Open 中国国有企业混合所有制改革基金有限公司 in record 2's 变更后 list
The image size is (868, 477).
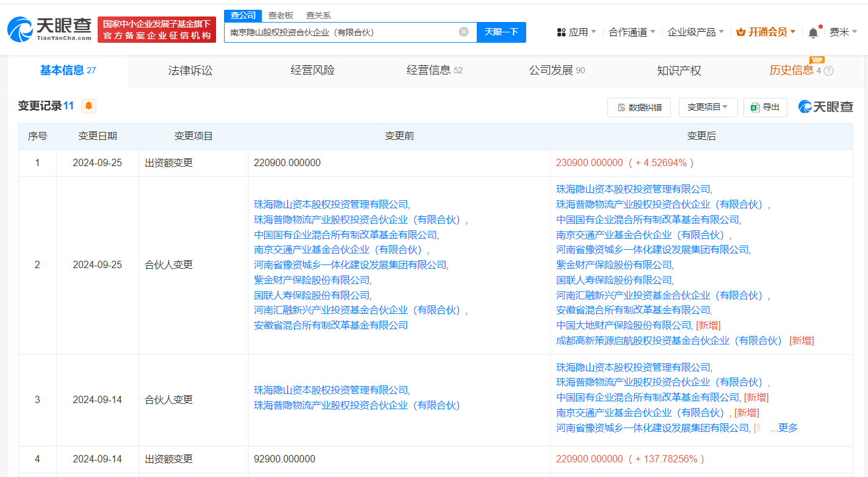[x=648, y=219]
